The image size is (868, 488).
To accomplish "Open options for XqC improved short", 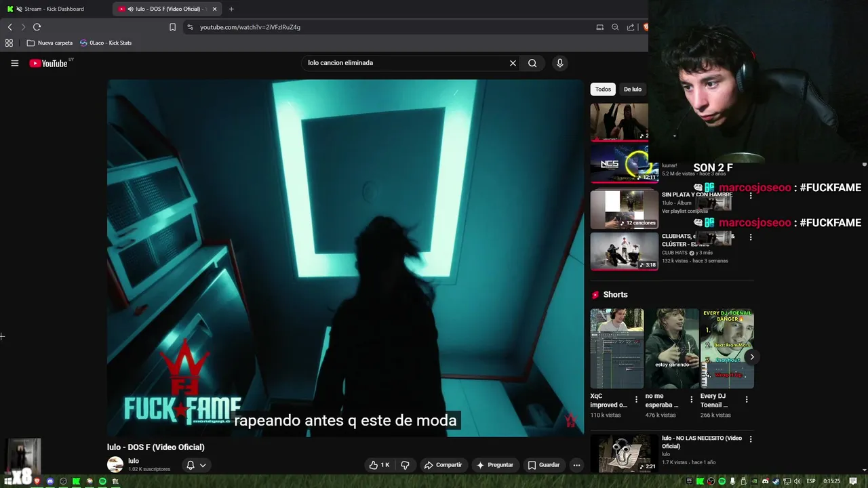I will pos(636,400).
